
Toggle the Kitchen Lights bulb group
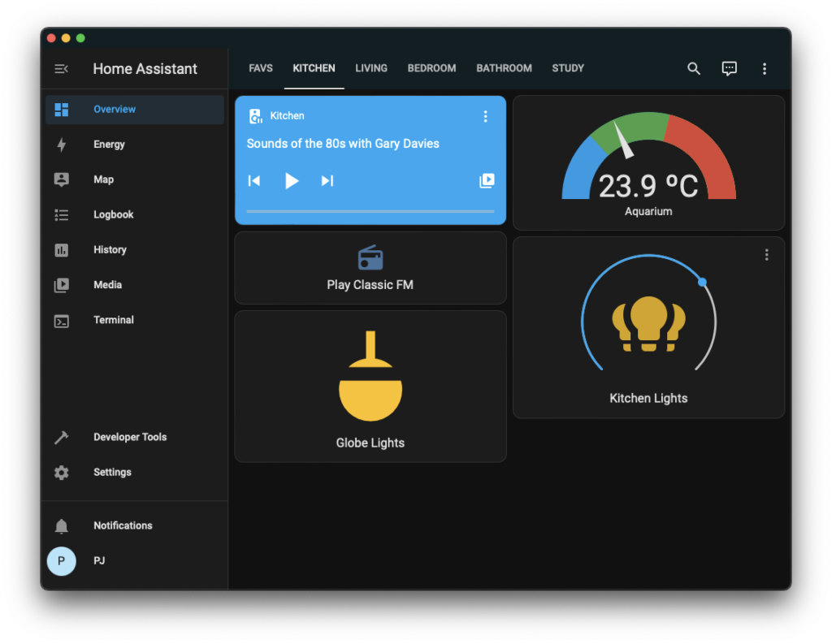pyautogui.click(x=648, y=324)
